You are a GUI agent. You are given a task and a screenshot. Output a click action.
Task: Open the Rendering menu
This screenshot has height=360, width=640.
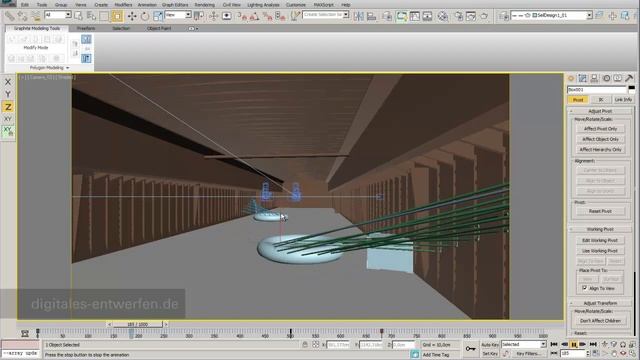(x=204, y=4)
